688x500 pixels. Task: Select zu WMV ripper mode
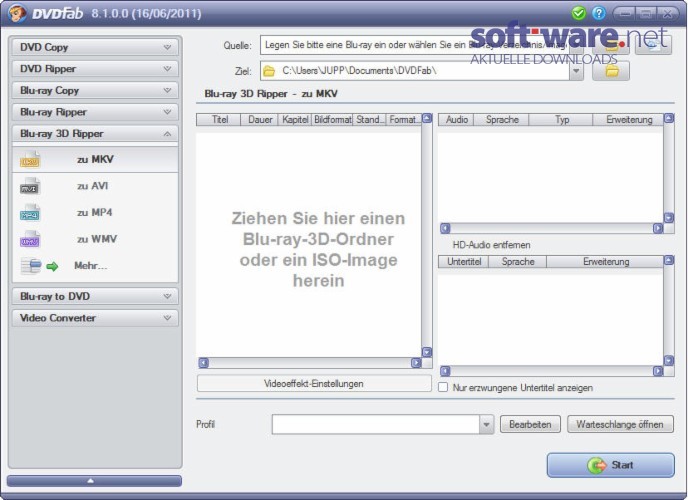point(95,239)
